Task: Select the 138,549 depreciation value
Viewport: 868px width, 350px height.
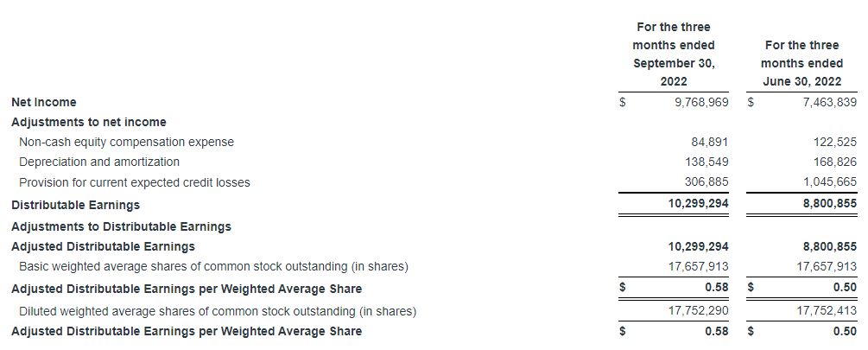Action: (x=706, y=162)
